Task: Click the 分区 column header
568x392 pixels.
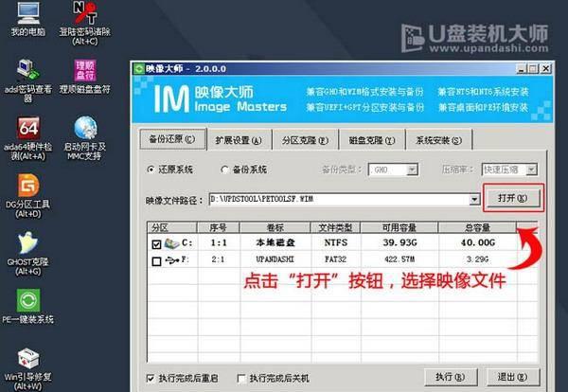Action: click(172, 227)
